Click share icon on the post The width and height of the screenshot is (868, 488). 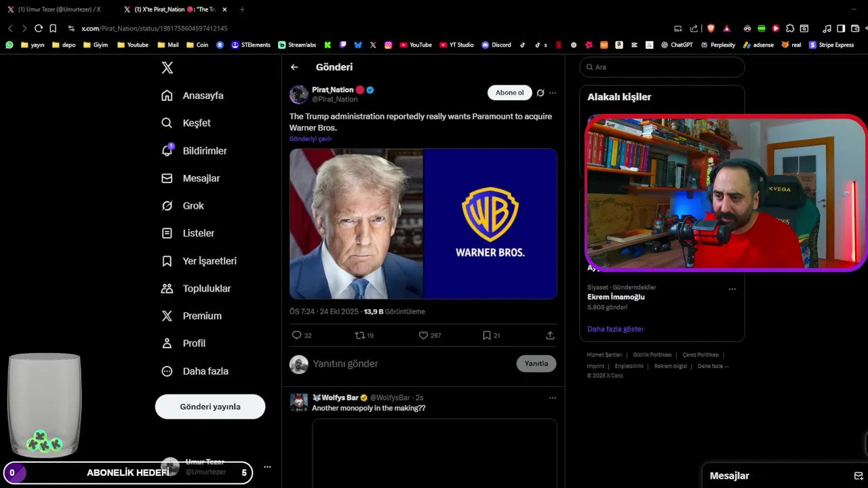coord(550,335)
